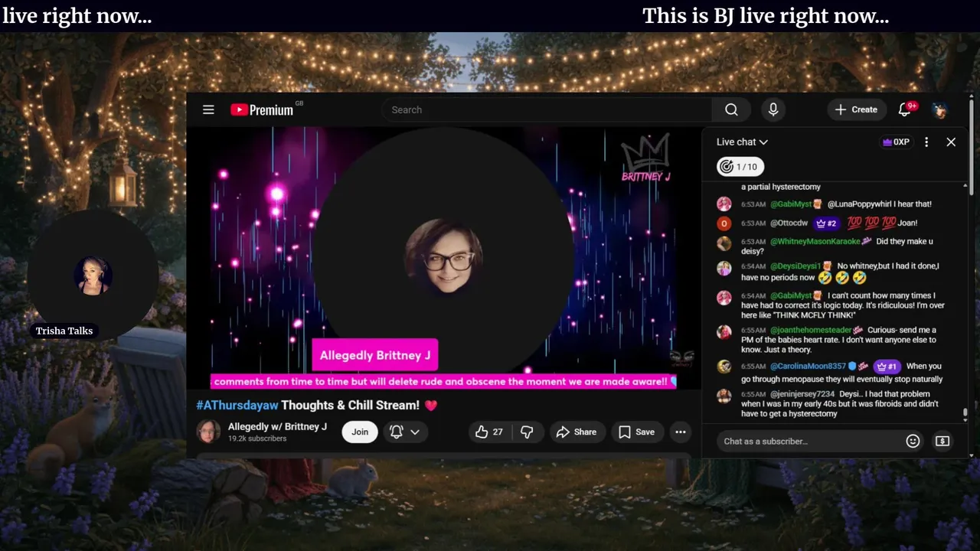This screenshot has height=551, width=980.
Task: Click the 19.2k subscribers text
Action: 257,439
